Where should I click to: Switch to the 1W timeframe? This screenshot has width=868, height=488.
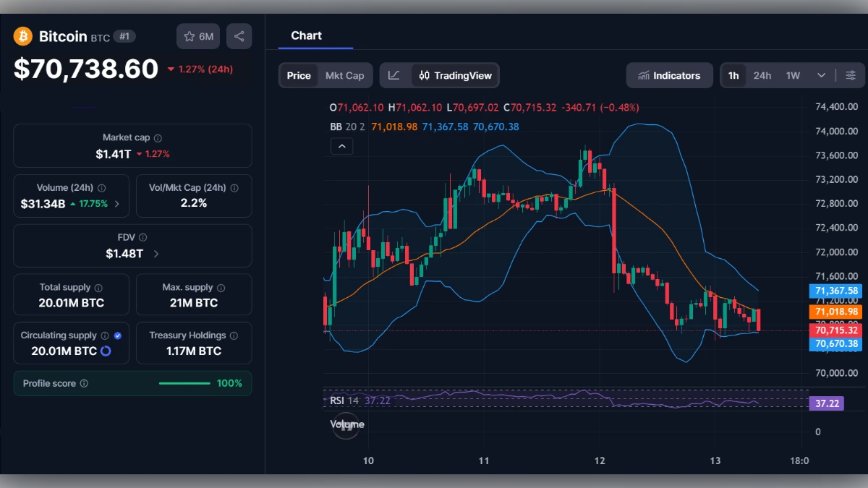[x=791, y=75]
